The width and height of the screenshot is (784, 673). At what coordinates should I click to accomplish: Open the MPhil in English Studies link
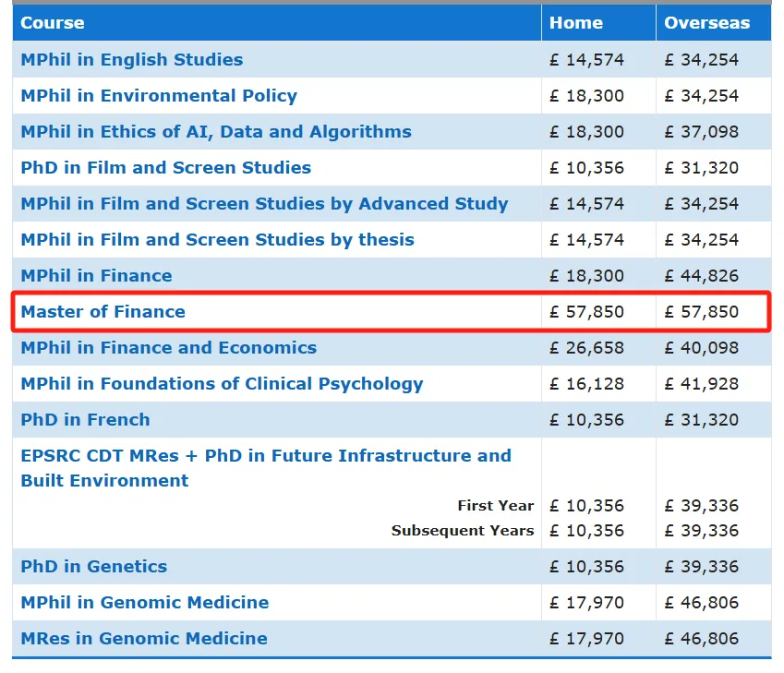coord(132,60)
